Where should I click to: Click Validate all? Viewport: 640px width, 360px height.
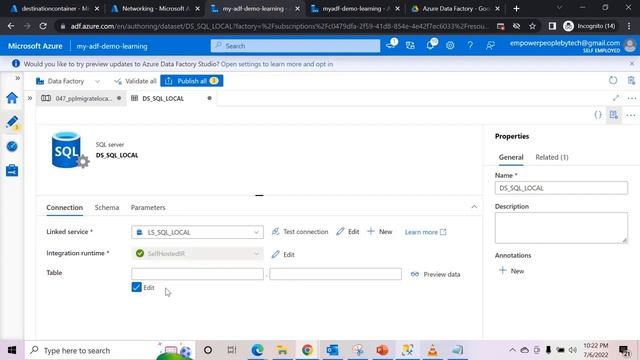point(135,81)
